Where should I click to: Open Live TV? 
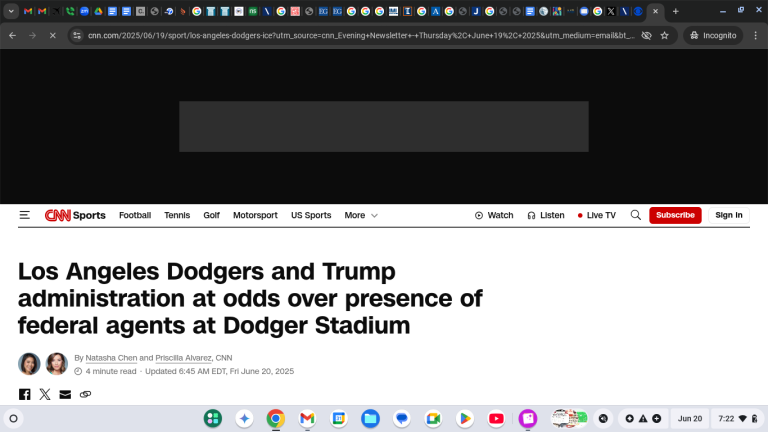point(597,215)
